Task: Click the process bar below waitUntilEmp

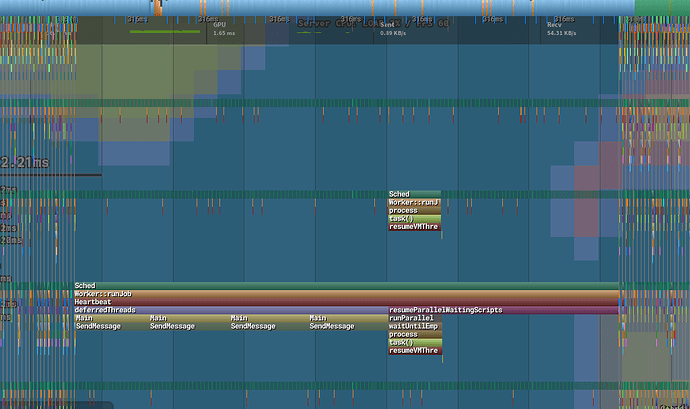Action: point(415,335)
